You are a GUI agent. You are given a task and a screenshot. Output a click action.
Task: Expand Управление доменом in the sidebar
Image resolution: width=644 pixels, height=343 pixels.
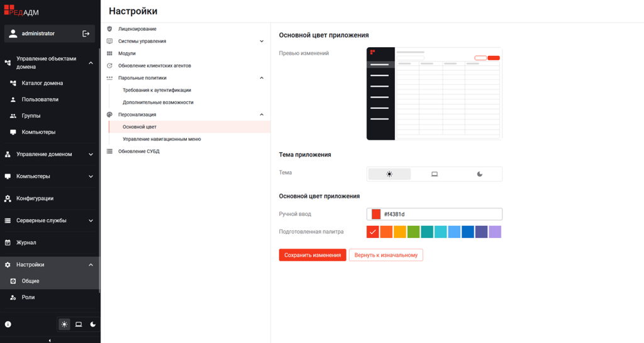pos(91,154)
